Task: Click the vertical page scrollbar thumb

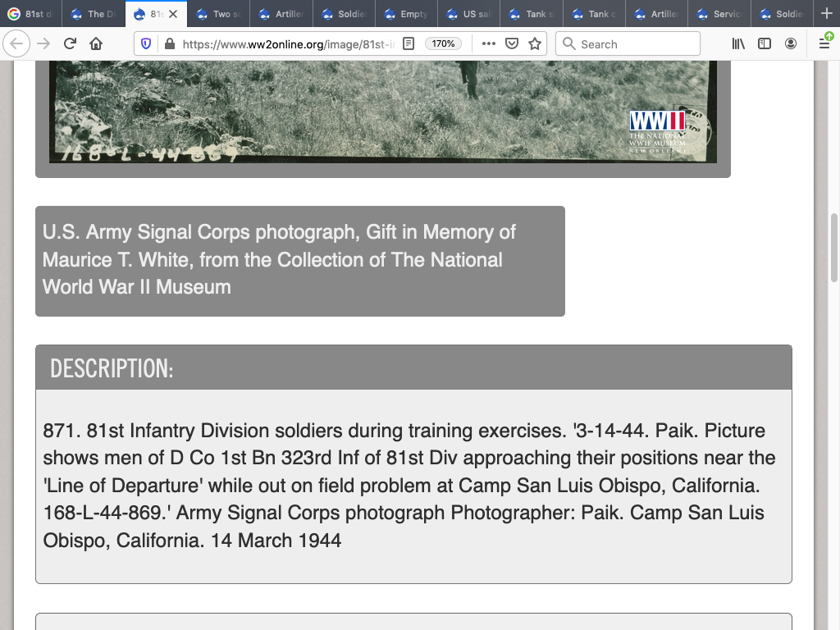Action: click(834, 248)
